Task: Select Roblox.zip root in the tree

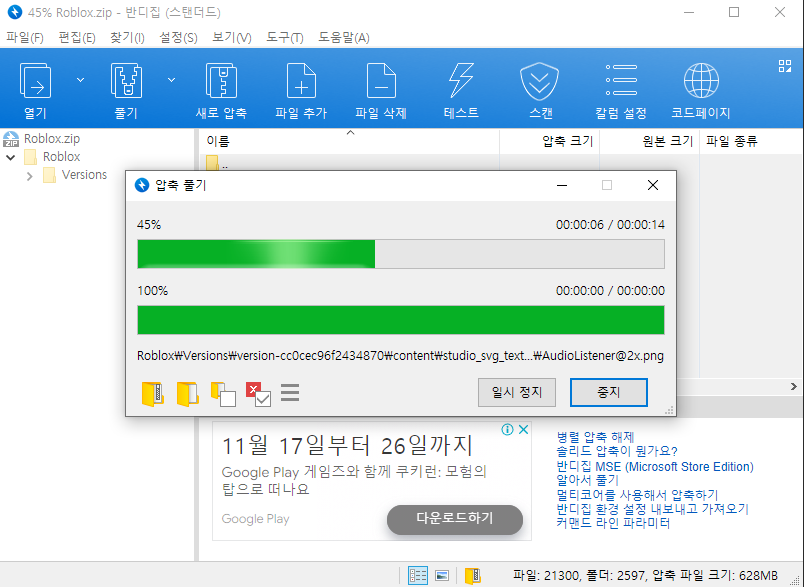Action: [x=52, y=139]
